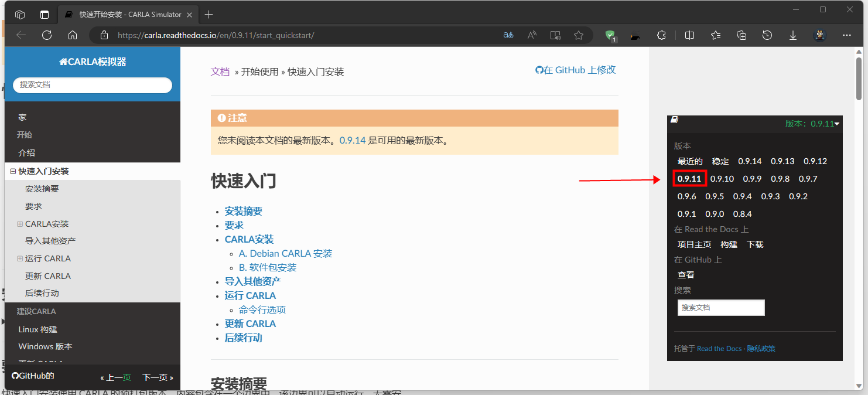Collapse the 快速入门安装 sidebar section
Viewport: 868px width, 395px height.
coord(13,172)
